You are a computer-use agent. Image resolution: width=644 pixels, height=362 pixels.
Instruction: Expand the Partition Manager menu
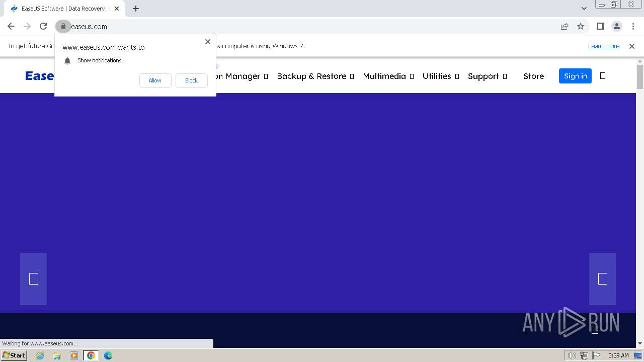[x=242, y=76]
